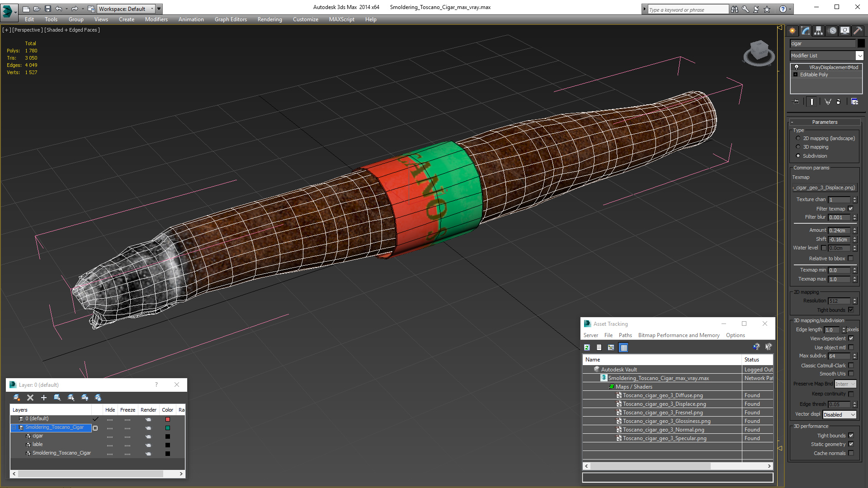868x488 pixels.
Task: Open Paths menu in Asset Tracking
Action: point(625,335)
